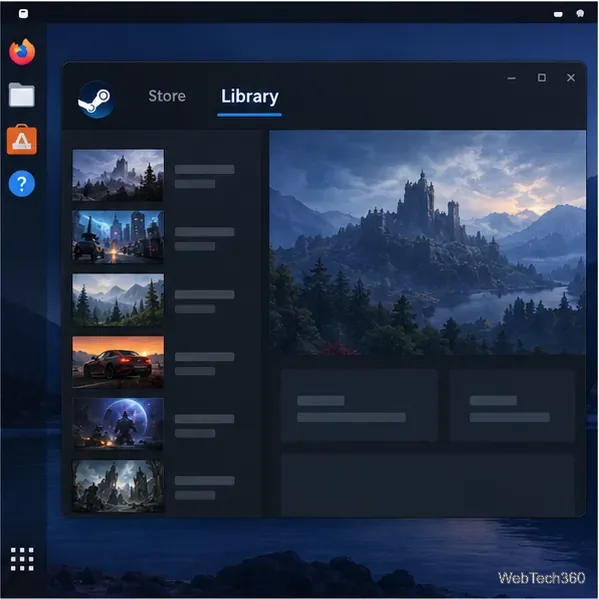599x599 pixels.
Task: Maximize the Steam window
Action: coord(542,78)
